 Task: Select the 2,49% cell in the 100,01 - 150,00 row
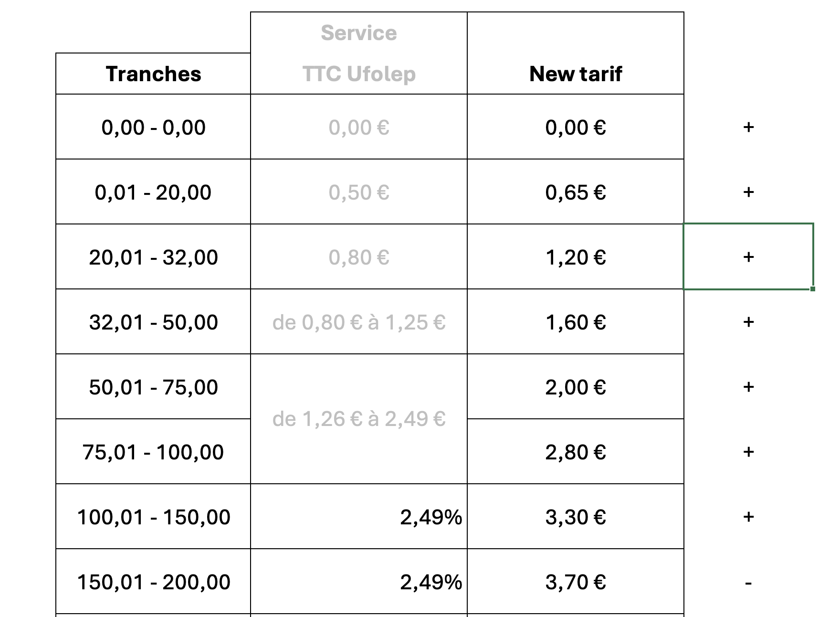[358, 517]
